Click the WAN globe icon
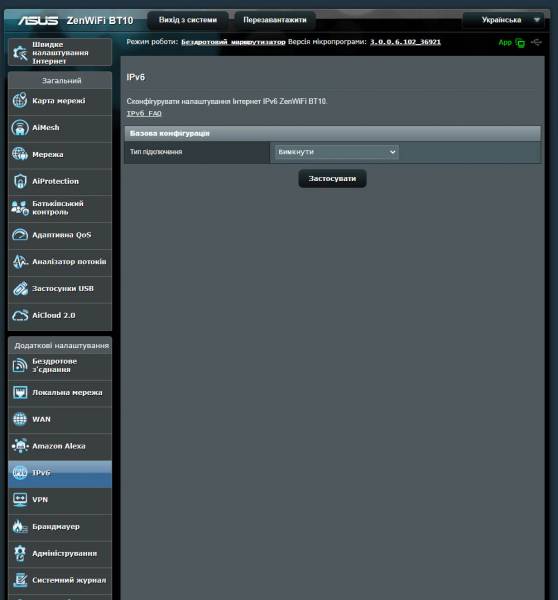 pos(20,419)
